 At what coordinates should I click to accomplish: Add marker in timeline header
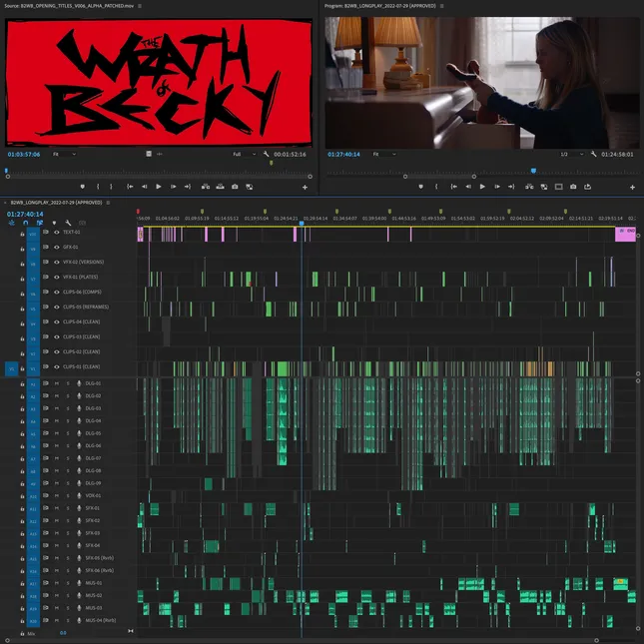54,223
